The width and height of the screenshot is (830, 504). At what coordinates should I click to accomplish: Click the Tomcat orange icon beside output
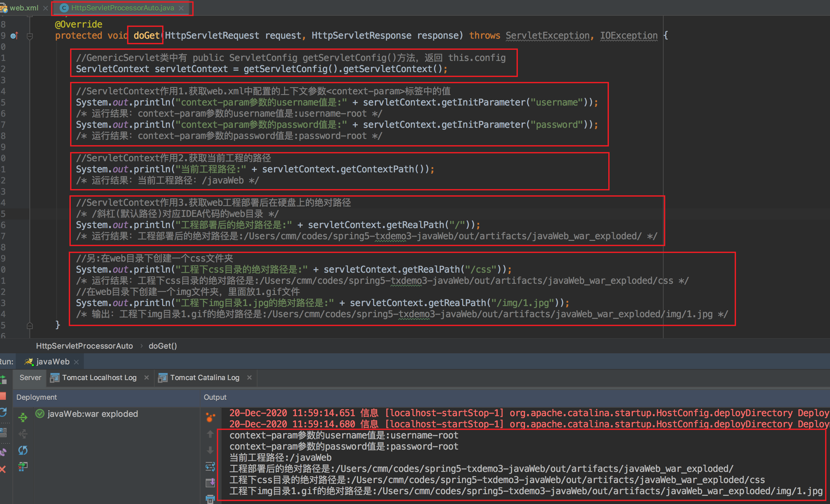[x=210, y=417]
